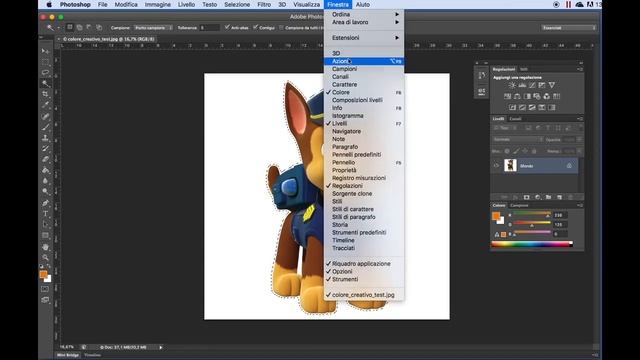Click the foreground color swatch in tools panel

click(x=43, y=275)
